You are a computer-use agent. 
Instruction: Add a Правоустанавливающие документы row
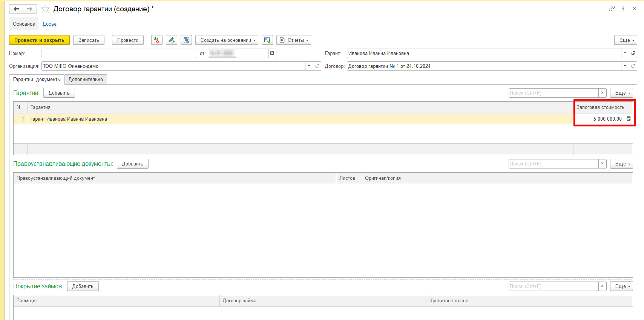click(133, 164)
